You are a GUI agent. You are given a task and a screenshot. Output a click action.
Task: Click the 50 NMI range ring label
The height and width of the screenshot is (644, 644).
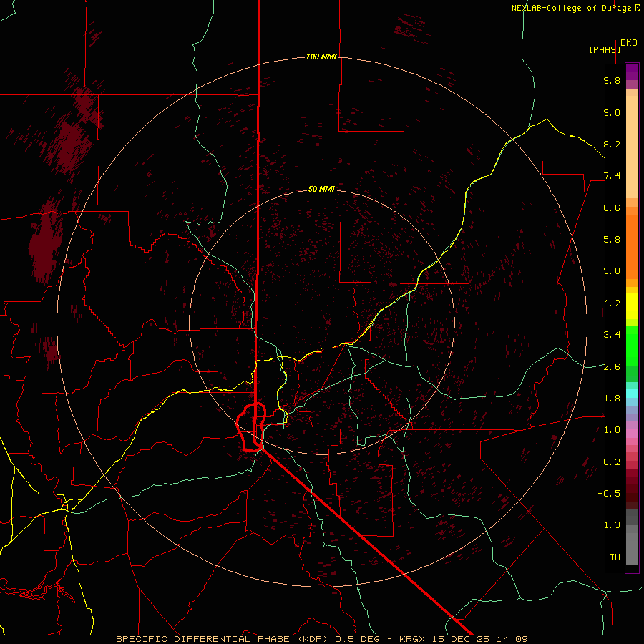pos(321,189)
